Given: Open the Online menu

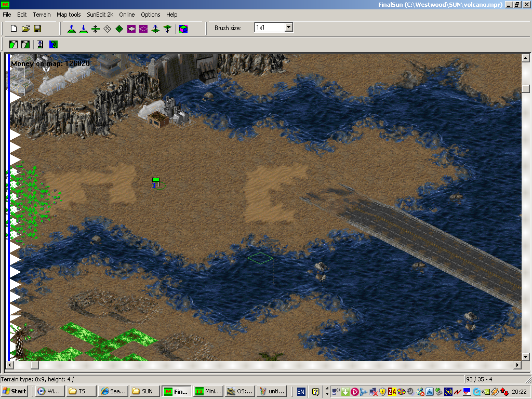Looking at the screenshot, I should [127, 15].
